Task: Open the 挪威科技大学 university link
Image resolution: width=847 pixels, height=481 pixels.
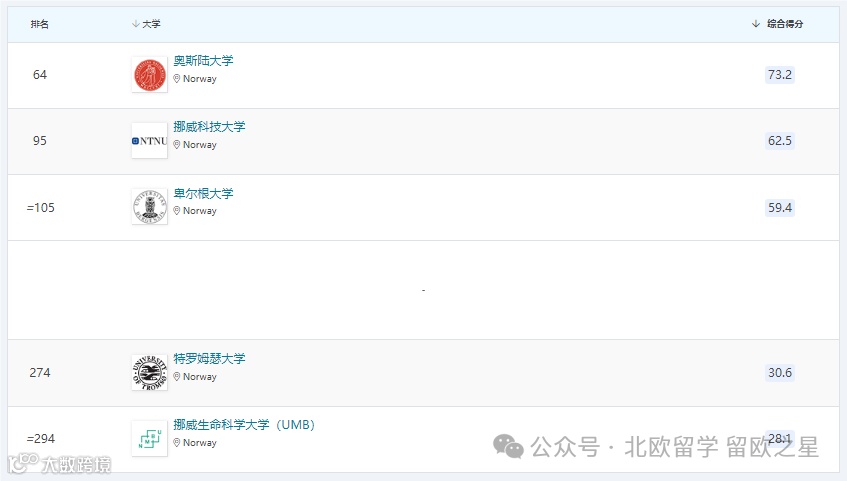Action: [x=209, y=126]
